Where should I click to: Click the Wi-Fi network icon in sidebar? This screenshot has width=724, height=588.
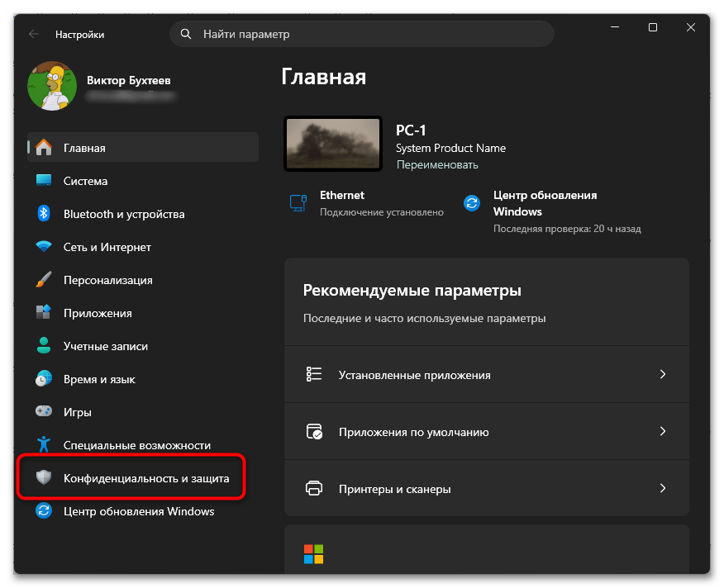(44, 246)
